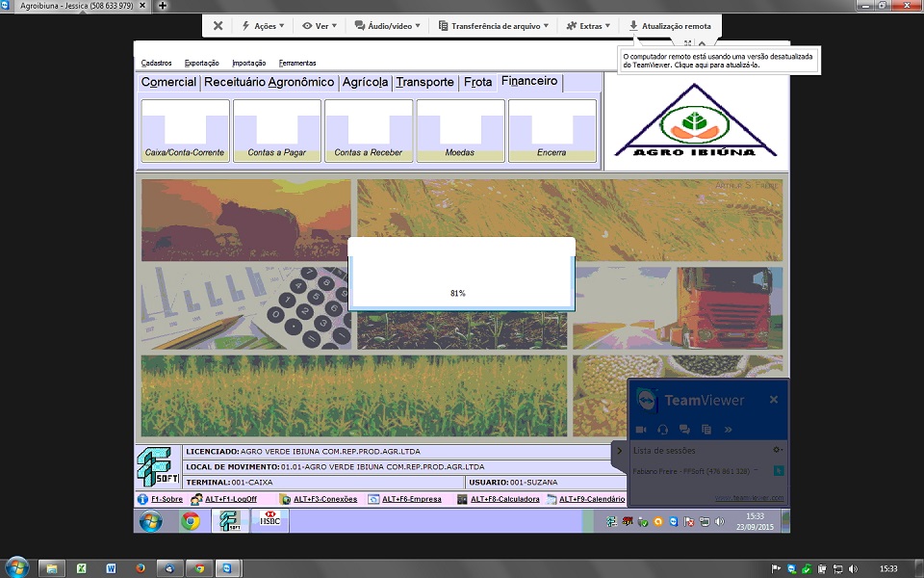Open Chrome on the local taskbar
This screenshot has width=924, height=578.
(199, 568)
